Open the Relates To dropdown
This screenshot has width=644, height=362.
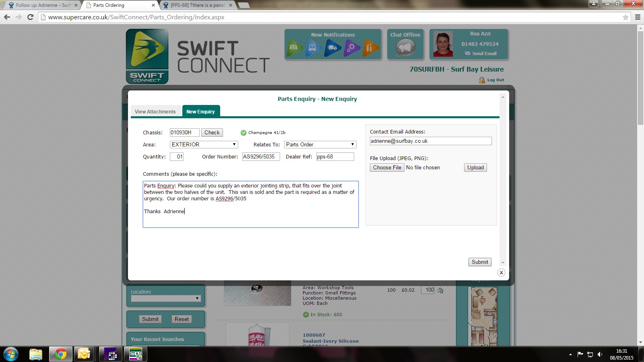[320, 144]
